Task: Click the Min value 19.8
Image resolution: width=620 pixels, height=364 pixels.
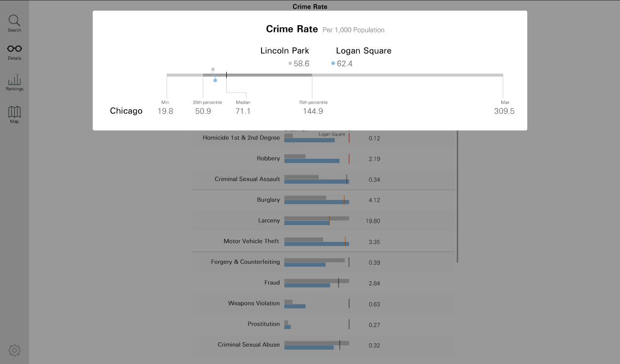Action: (x=165, y=111)
